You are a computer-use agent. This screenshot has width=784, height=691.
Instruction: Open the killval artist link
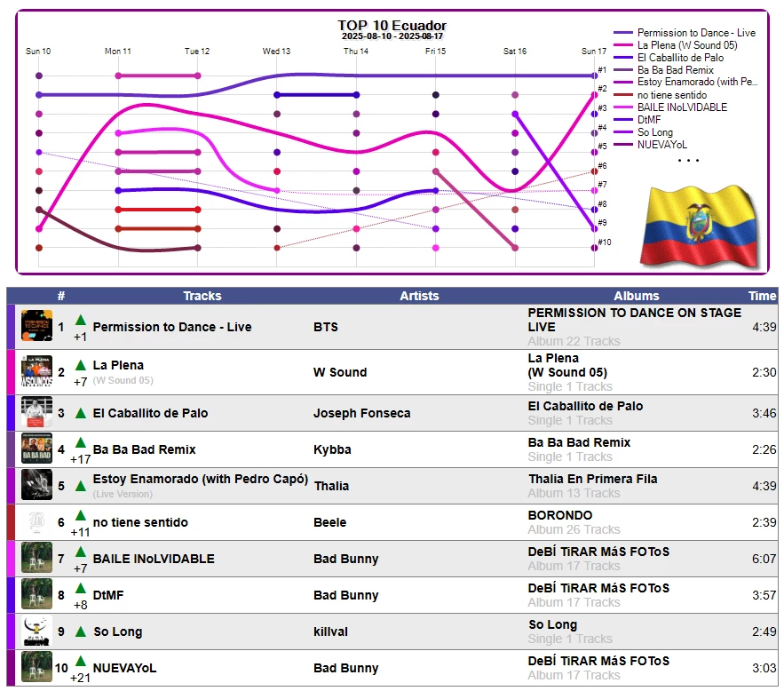click(x=330, y=632)
